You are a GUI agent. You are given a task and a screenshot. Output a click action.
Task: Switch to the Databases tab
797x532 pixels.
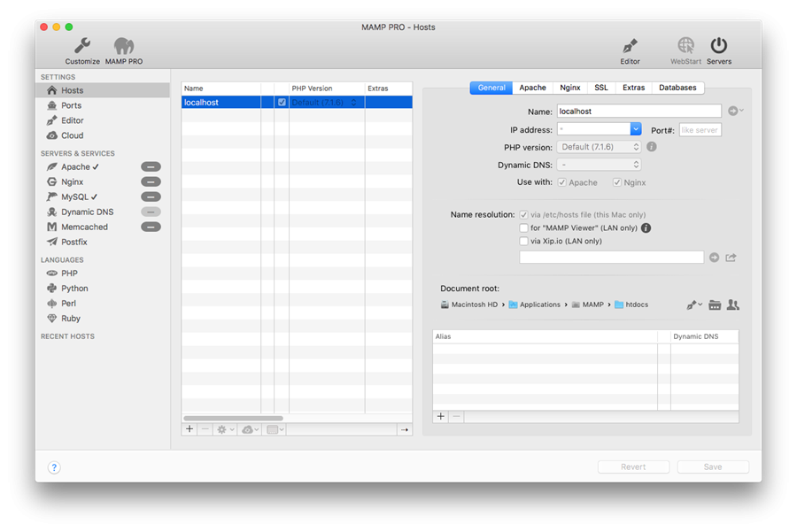click(677, 88)
